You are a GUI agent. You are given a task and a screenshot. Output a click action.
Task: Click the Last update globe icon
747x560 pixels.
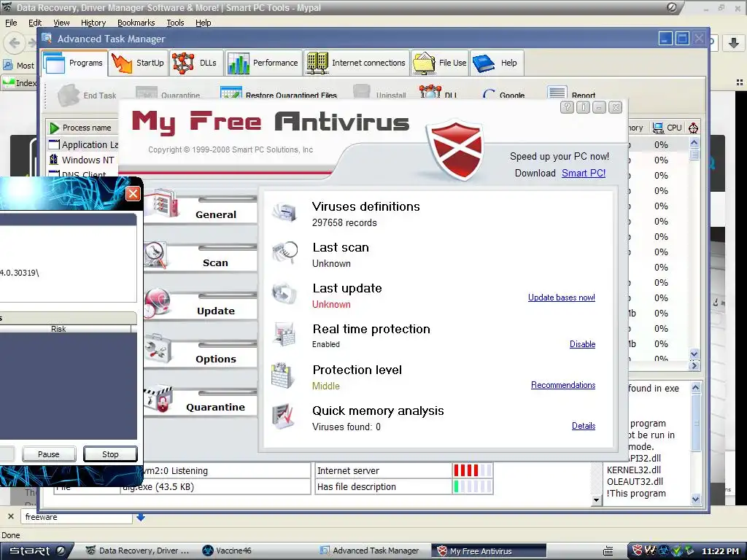click(285, 293)
